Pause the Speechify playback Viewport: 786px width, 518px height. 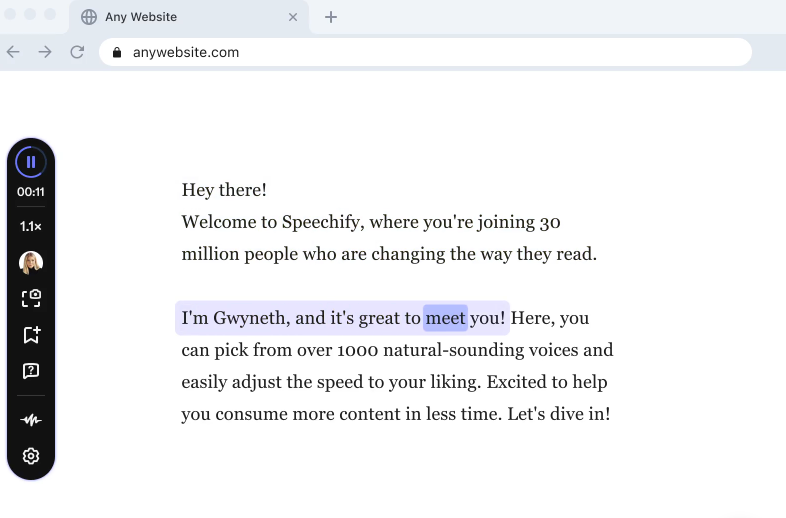31,162
